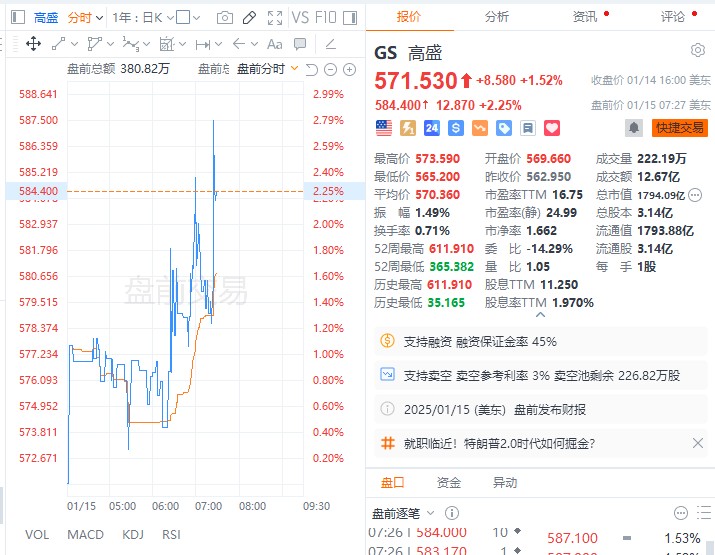Select the arrow annotation tool
The width and height of the screenshot is (715, 555).
238,44
